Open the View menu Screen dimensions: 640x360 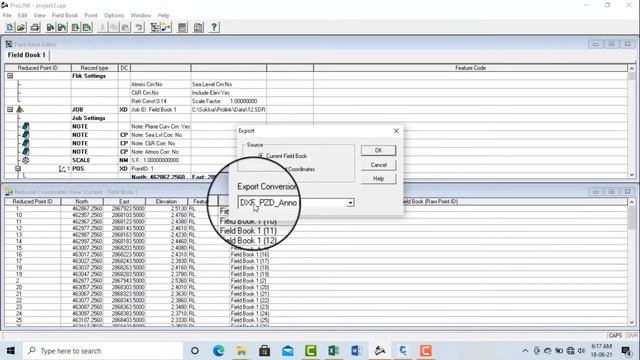tap(40, 15)
